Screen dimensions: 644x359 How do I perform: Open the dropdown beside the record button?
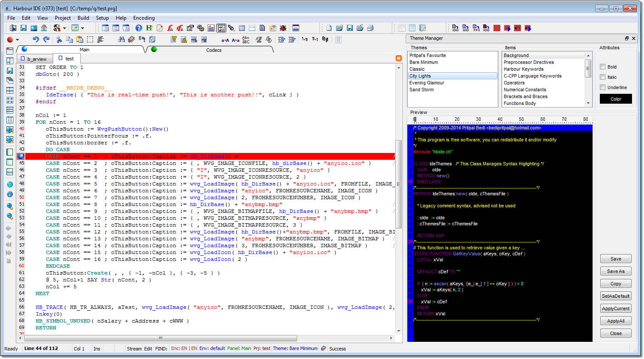pyautogui.click(x=17, y=39)
